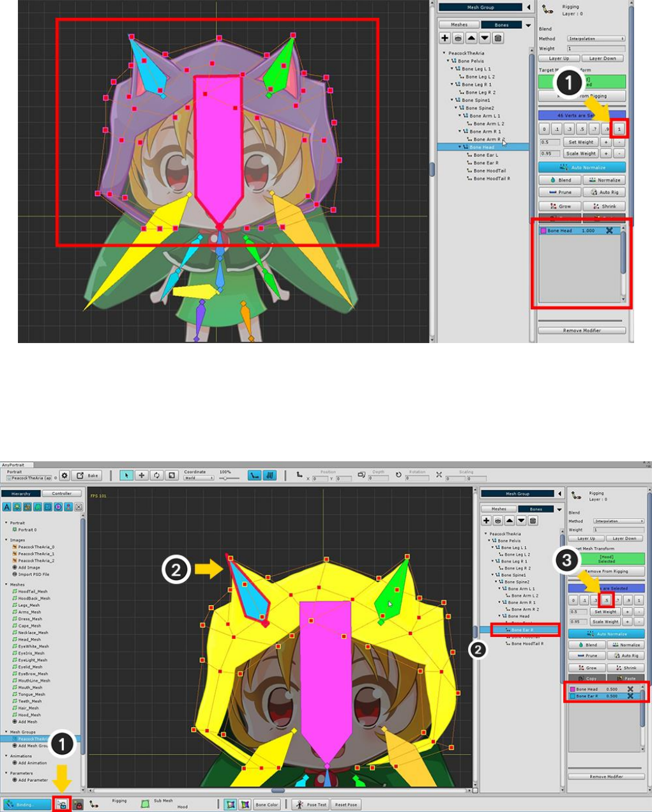Toggle red layer lock icon in bottom bar
The image size is (652, 812).
point(78,805)
